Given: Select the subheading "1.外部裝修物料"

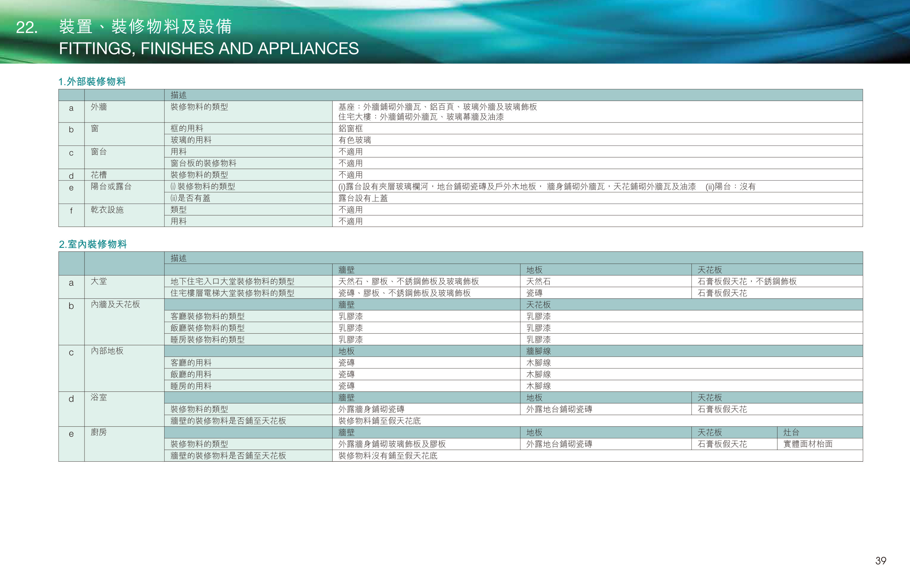Looking at the screenshot, I should tap(92, 81).
